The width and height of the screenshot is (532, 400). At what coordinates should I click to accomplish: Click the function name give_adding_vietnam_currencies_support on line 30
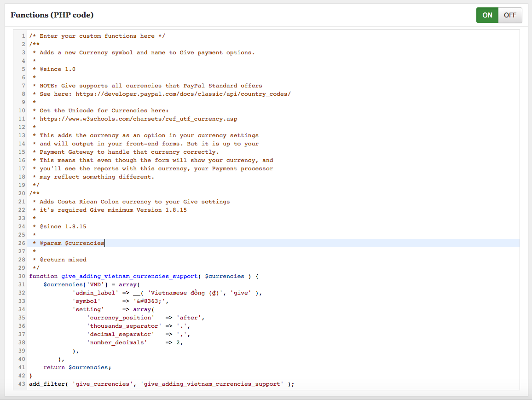129,277
